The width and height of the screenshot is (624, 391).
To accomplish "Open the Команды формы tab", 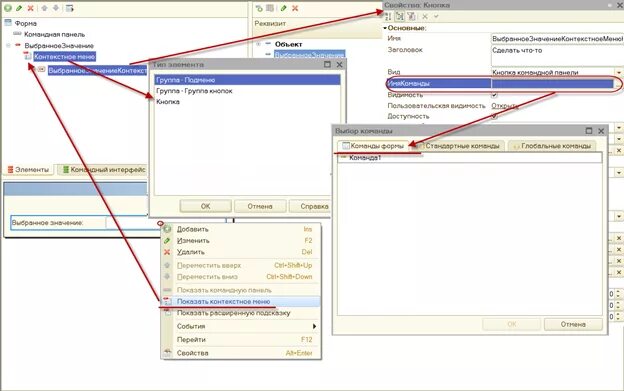I will coord(373,146).
